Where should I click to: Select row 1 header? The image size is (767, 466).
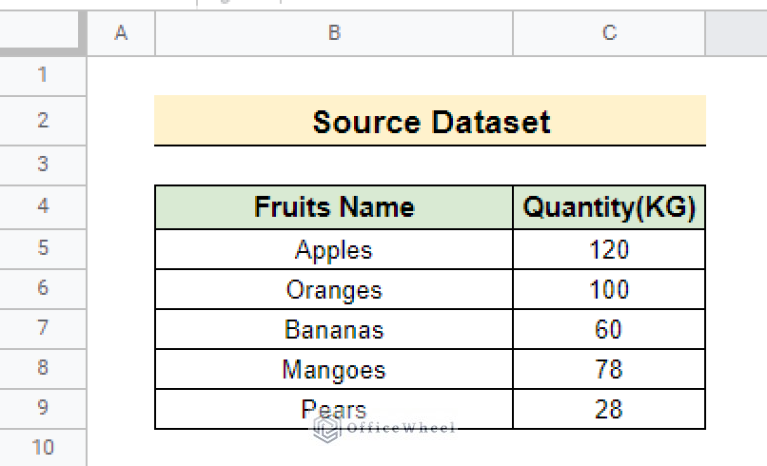click(x=43, y=76)
